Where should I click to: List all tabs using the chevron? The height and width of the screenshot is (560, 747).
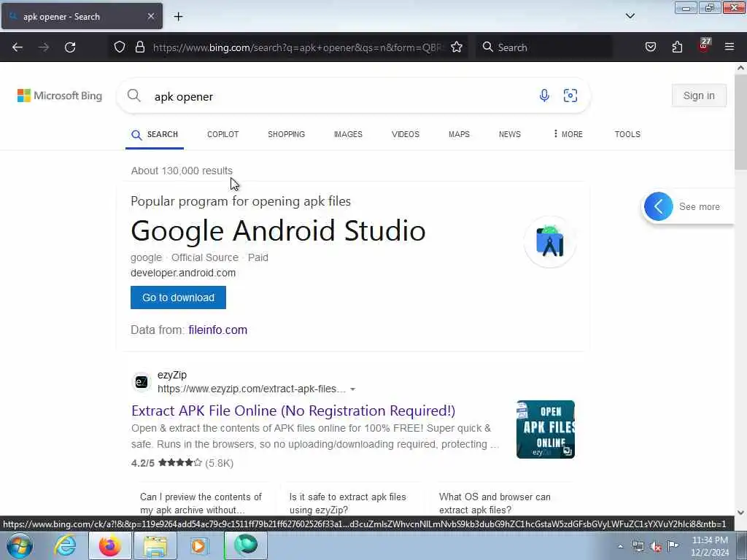[x=630, y=16]
